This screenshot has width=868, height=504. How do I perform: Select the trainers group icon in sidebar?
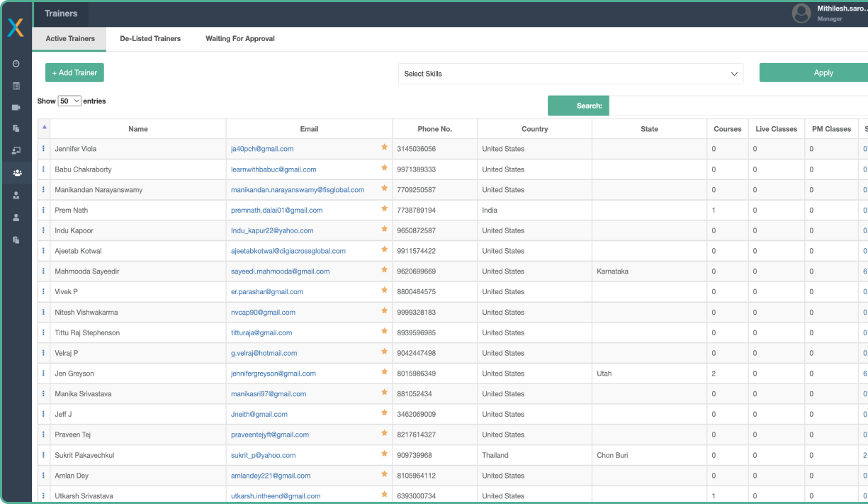(17, 172)
